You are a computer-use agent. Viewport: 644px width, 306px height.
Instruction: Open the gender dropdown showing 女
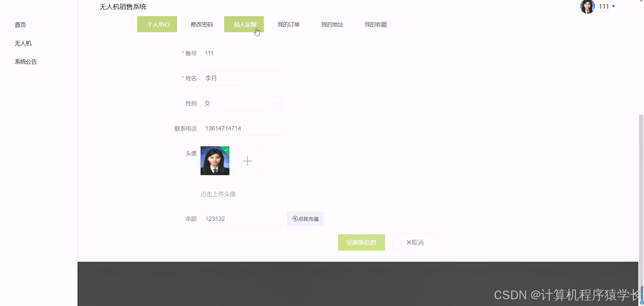241,103
